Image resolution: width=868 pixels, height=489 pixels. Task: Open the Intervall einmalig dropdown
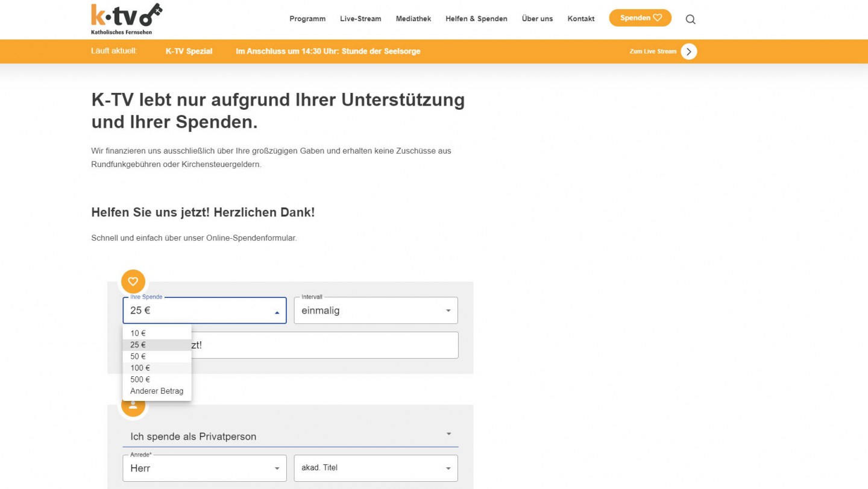376,311
